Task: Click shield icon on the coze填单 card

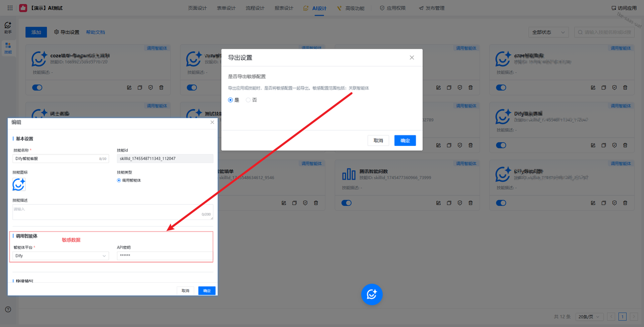Action: pyautogui.click(x=150, y=88)
